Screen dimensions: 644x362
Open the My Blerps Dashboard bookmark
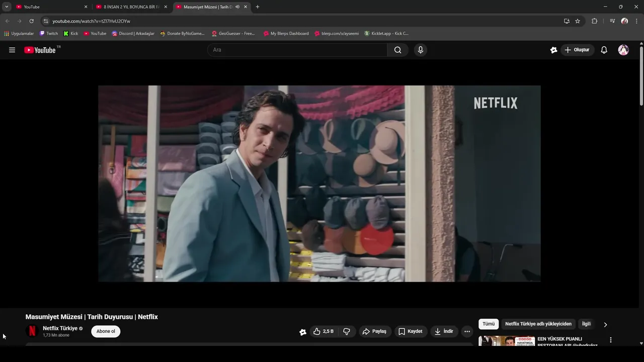[x=286, y=34]
